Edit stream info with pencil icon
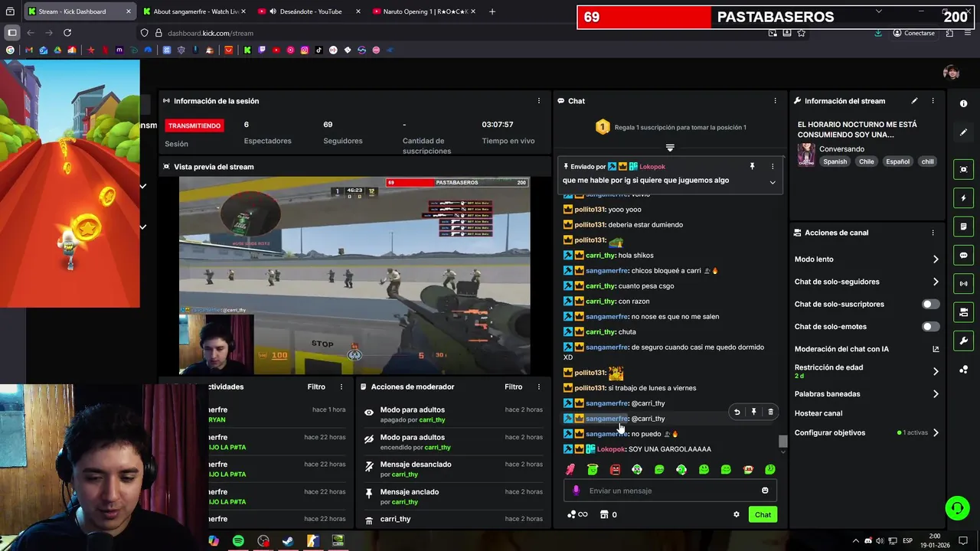 click(914, 101)
